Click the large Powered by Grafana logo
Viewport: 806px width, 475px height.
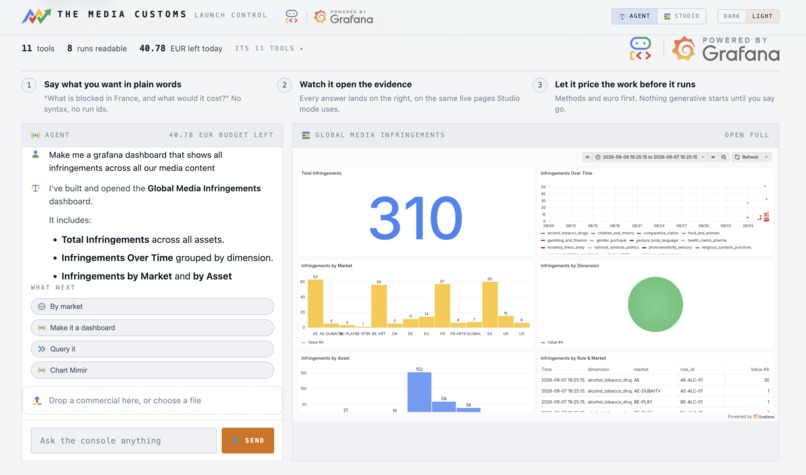tap(725, 49)
